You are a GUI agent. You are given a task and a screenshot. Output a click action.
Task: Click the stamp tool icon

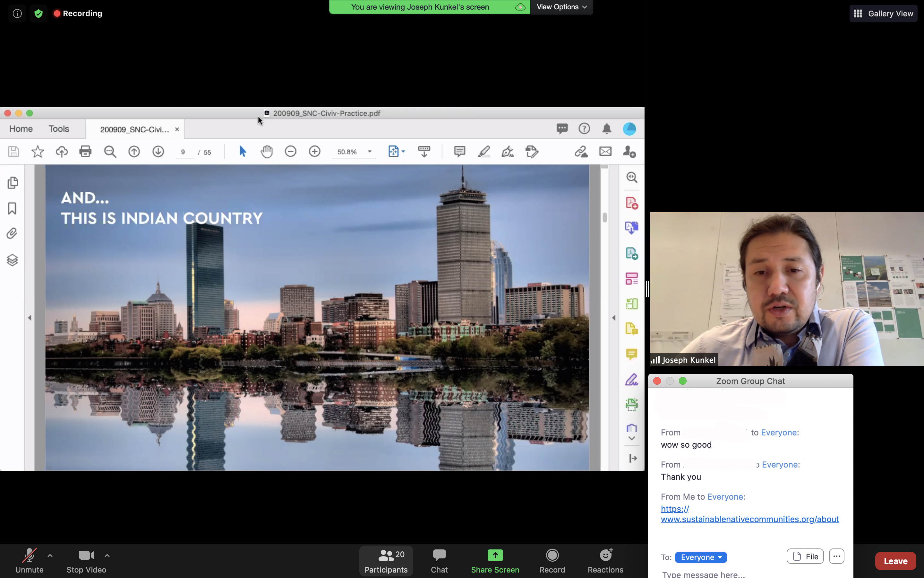tap(532, 152)
